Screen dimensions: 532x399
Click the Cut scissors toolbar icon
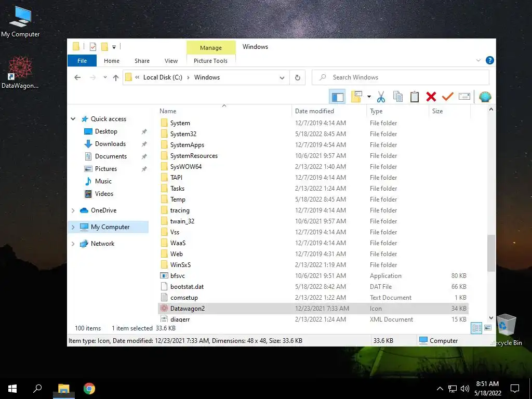381,97
